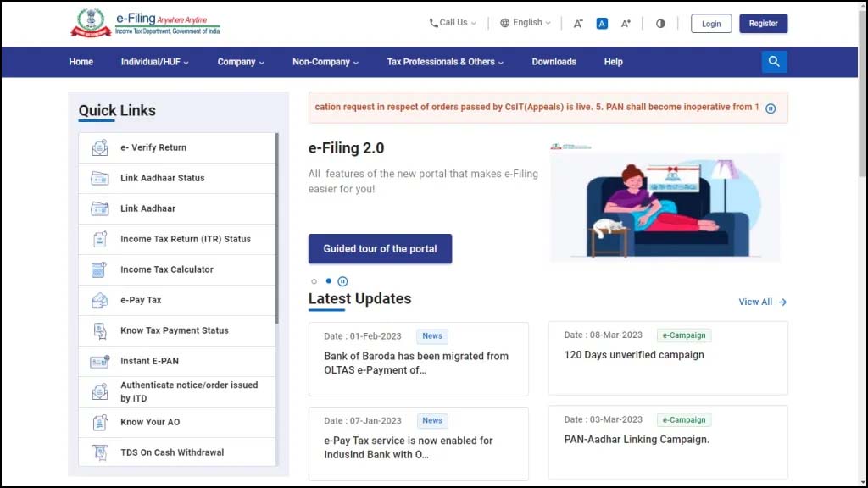This screenshot has width=868, height=488.
Task: Click the News tag dated 01-Feb-2023
Action: coord(432,336)
